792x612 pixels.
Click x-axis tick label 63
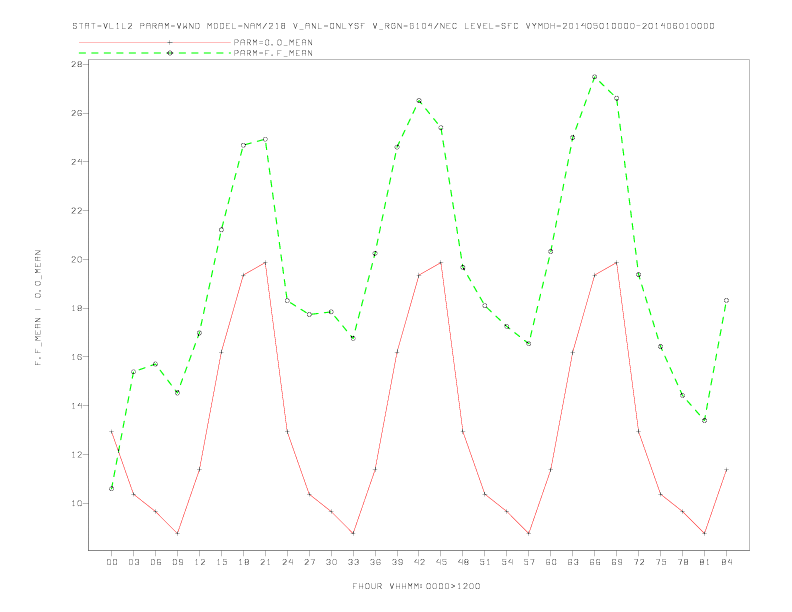coord(573,562)
